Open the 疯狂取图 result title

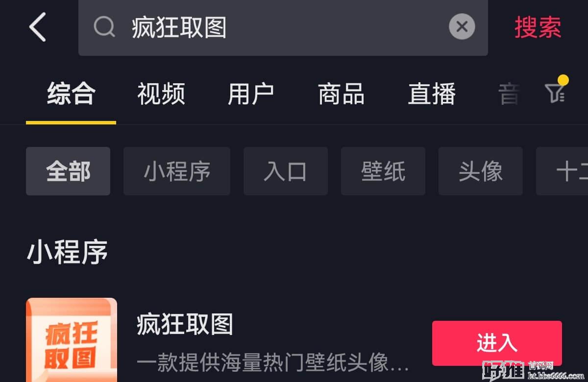185,324
